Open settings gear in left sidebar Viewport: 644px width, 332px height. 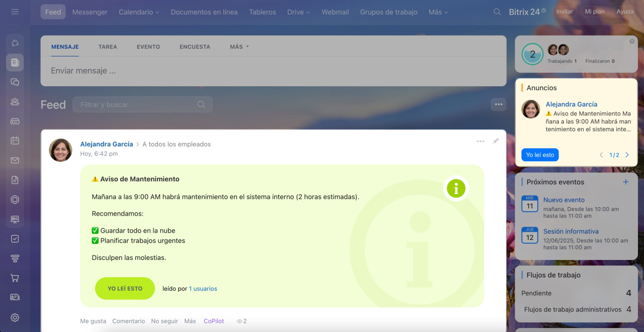15,317
